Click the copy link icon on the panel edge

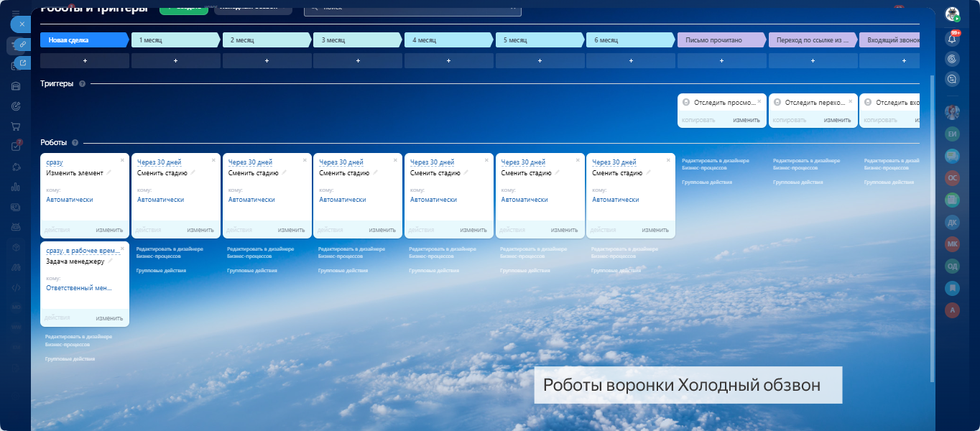pyautogui.click(x=22, y=45)
